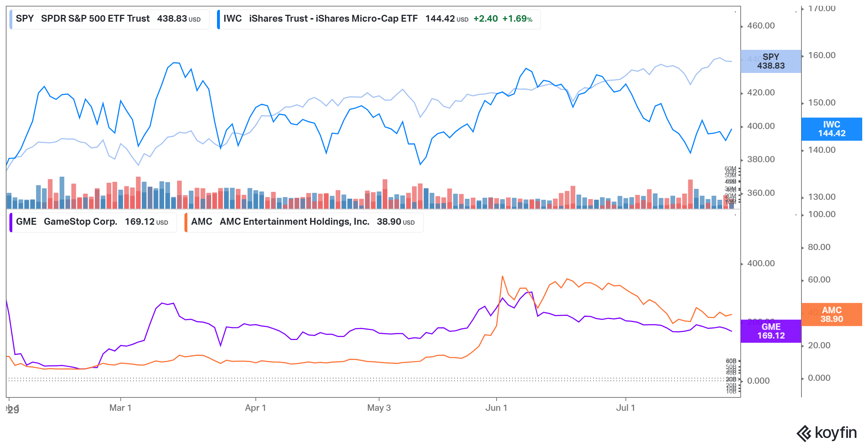Click the Mar 1 date label

pyautogui.click(x=120, y=408)
